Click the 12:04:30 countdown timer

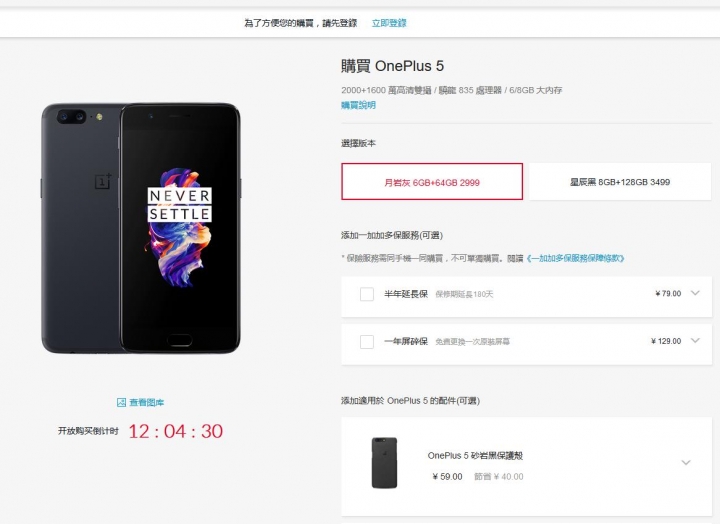click(176, 431)
